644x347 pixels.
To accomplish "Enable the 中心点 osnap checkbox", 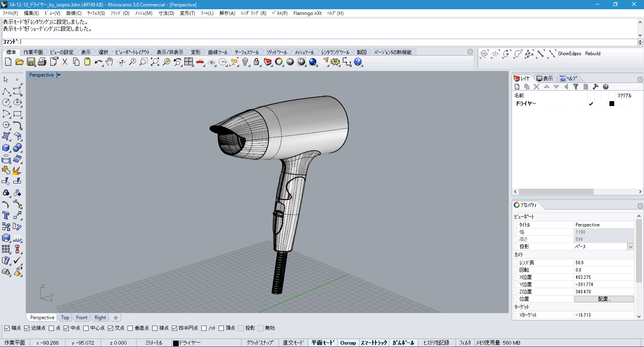I will (x=86, y=328).
